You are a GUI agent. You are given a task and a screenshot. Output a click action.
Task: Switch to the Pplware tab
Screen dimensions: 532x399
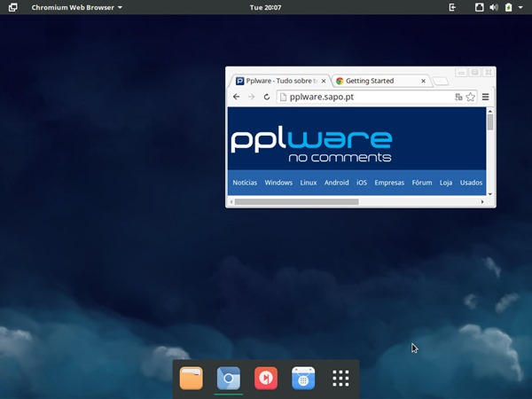click(279, 81)
